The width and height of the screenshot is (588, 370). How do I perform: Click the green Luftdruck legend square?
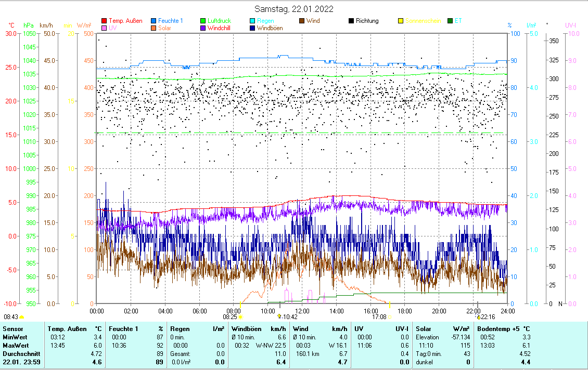[x=203, y=21]
